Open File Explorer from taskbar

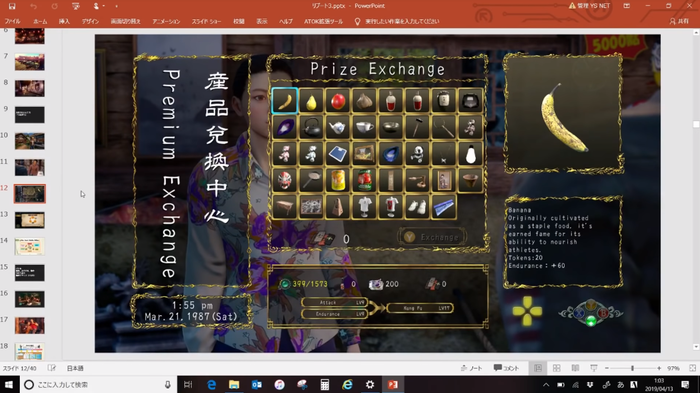pos(234,385)
